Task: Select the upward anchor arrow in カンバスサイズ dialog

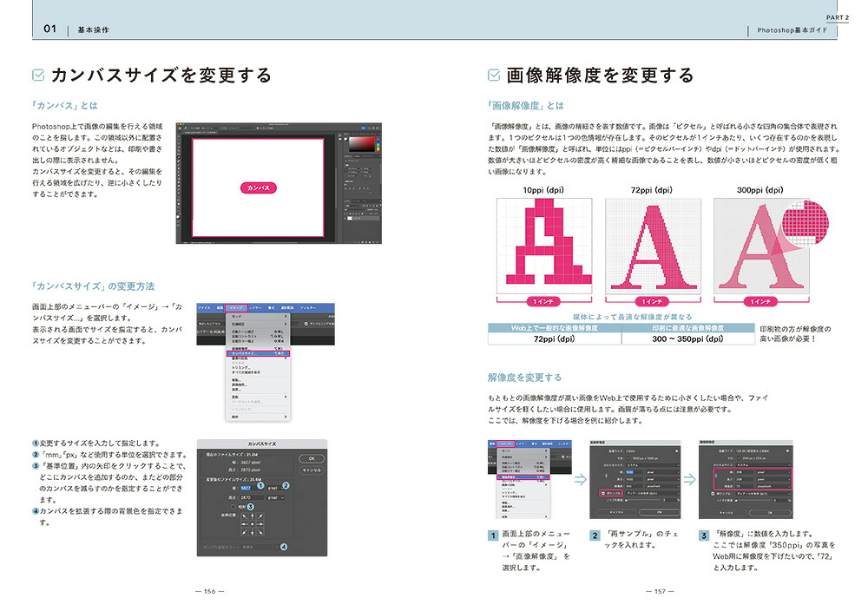Action: tap(253, 516)
